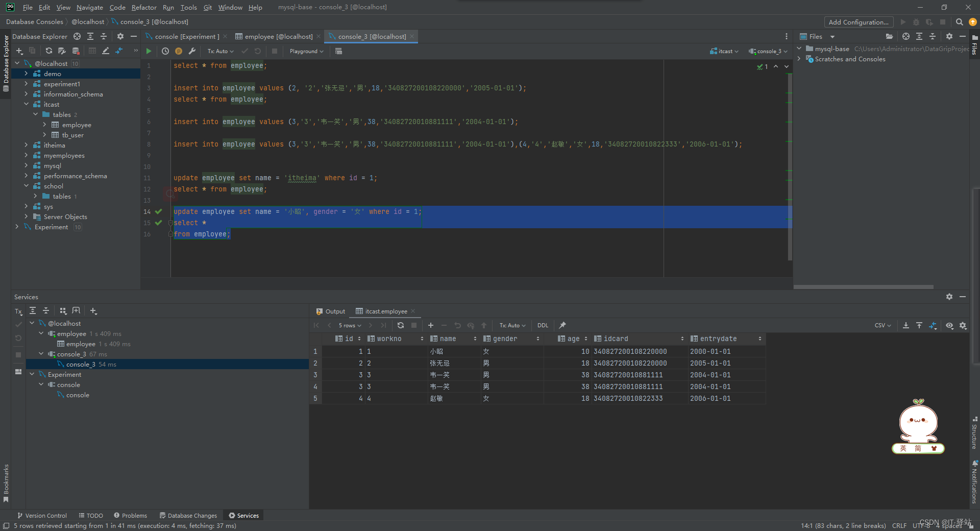
Task: Open the Navigate menu
Action: 89,7
